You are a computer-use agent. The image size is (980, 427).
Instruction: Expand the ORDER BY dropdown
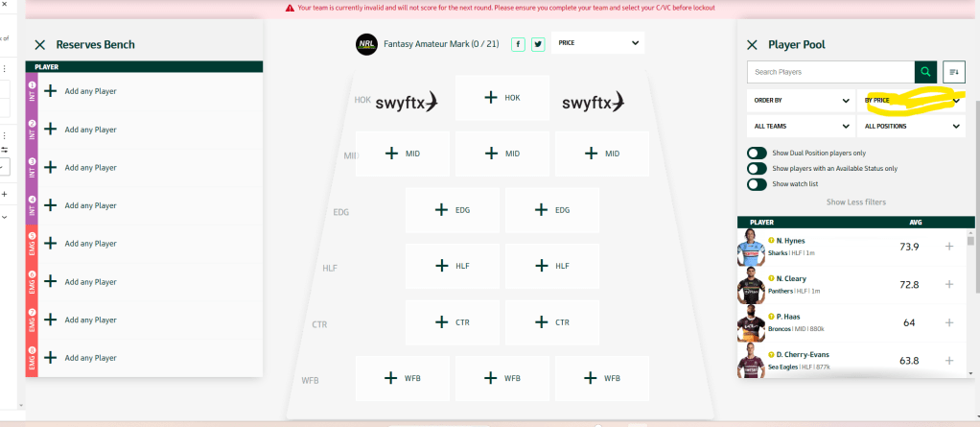(800, 100)
